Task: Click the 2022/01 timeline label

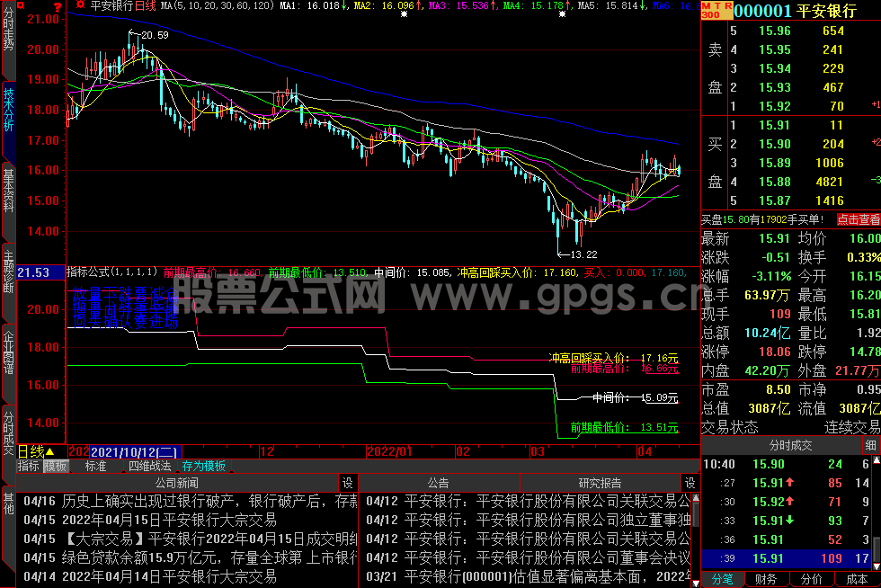Action: 389,451
